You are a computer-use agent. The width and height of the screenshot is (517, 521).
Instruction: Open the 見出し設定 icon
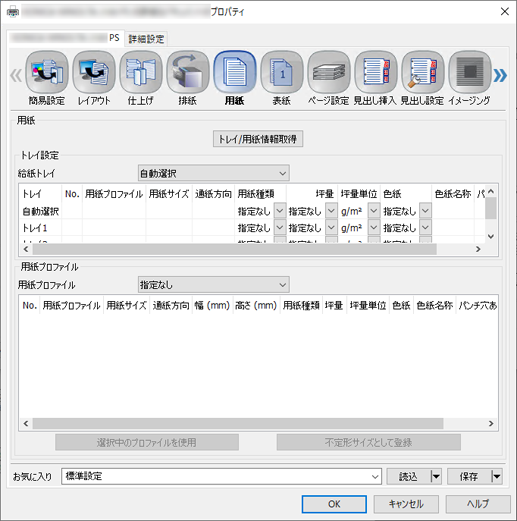(423, 72)
